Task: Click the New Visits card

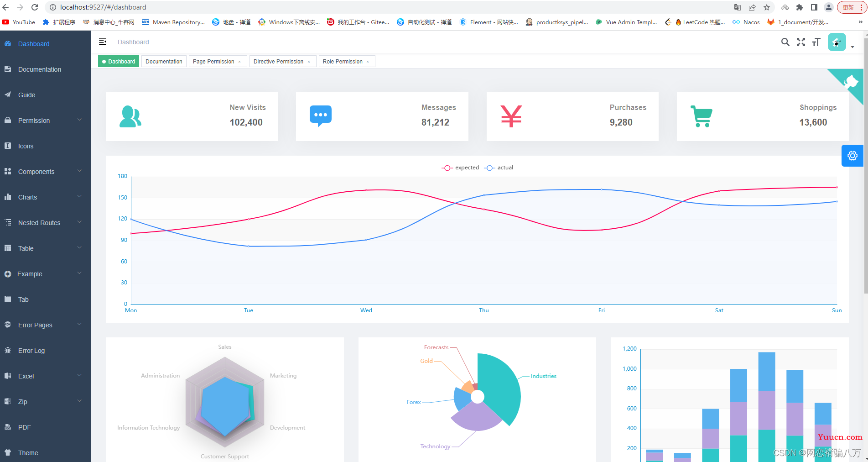Action: pos(192,116)
